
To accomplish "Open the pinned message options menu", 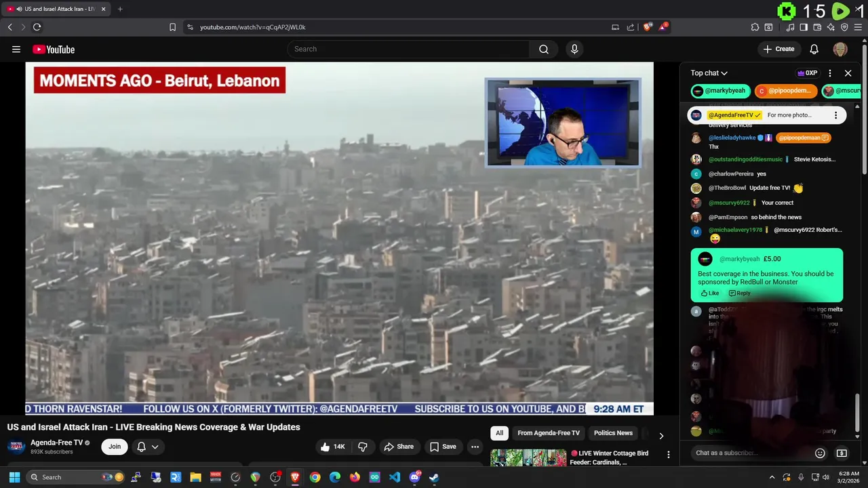I will click(x=835, y=115).
